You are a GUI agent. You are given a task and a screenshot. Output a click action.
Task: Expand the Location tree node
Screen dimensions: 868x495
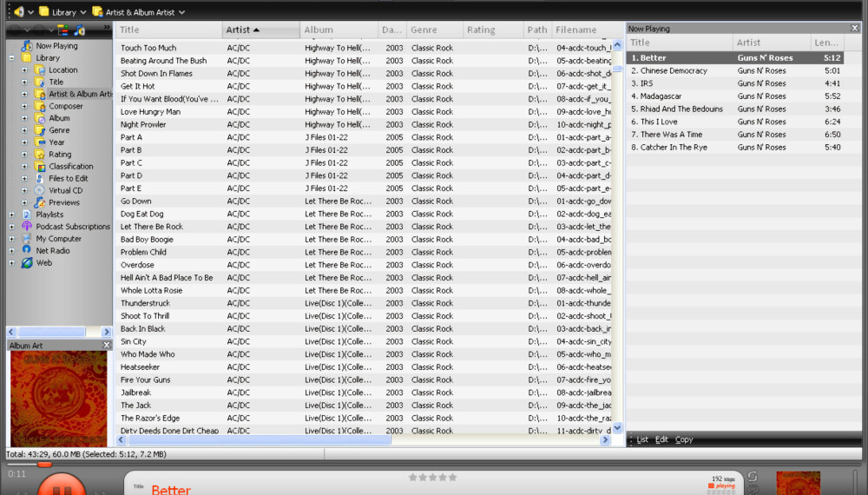pos(24,70)
